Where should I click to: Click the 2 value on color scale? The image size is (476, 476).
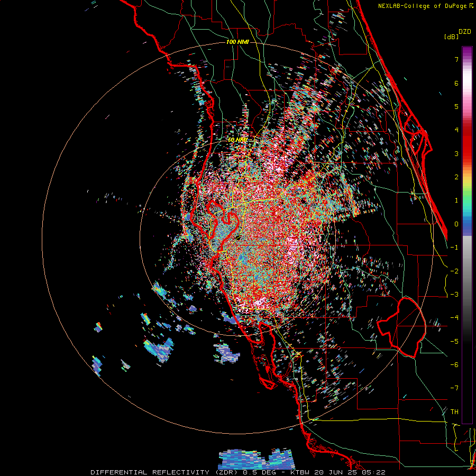coord(456,177)
